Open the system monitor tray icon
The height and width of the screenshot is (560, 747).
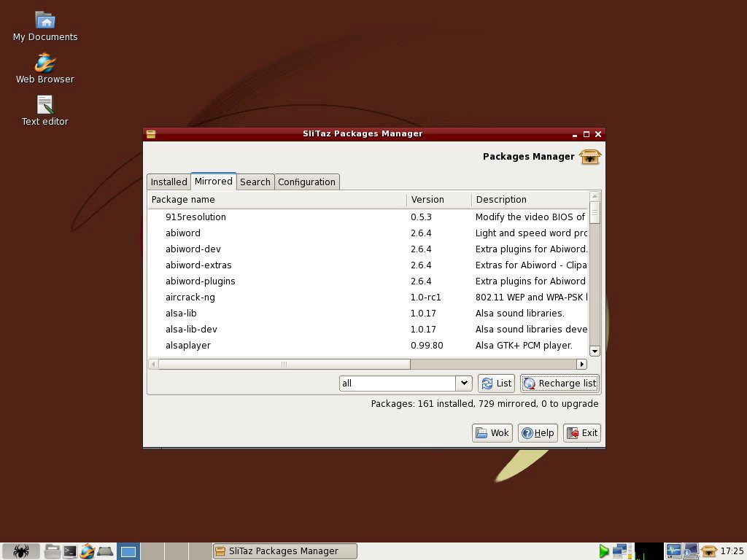coord(673,551)
